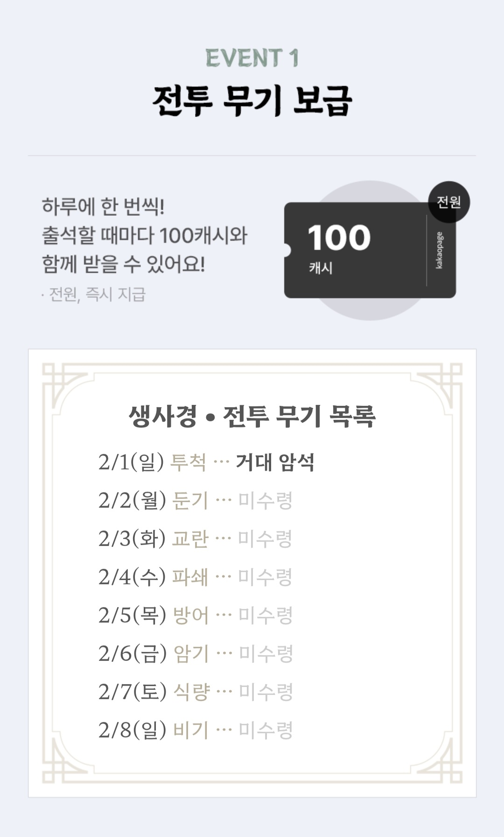Click the 투척 category label

click(188, 462)
